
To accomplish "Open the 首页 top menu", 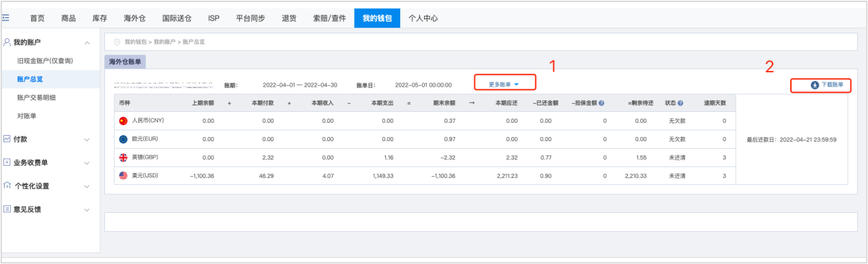I will click(x=38, y=18).
